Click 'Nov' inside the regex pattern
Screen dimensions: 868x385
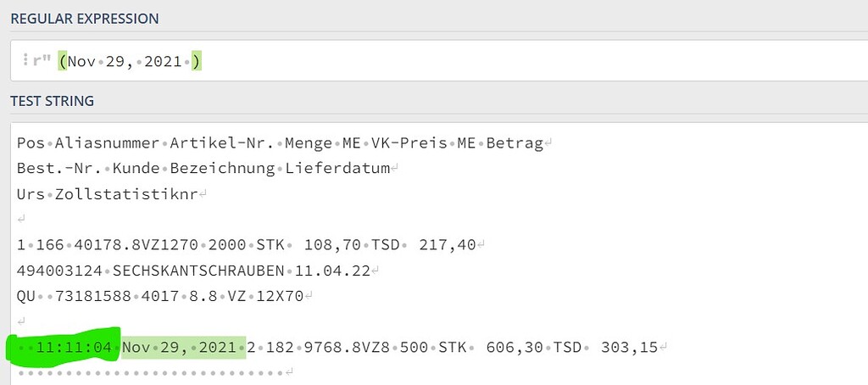pyautogui.click(x=82, y=61)
